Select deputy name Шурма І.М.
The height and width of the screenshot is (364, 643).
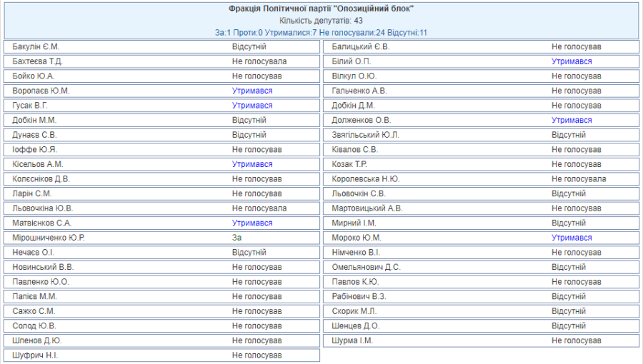pyautogui.click(x=352, y=340)
